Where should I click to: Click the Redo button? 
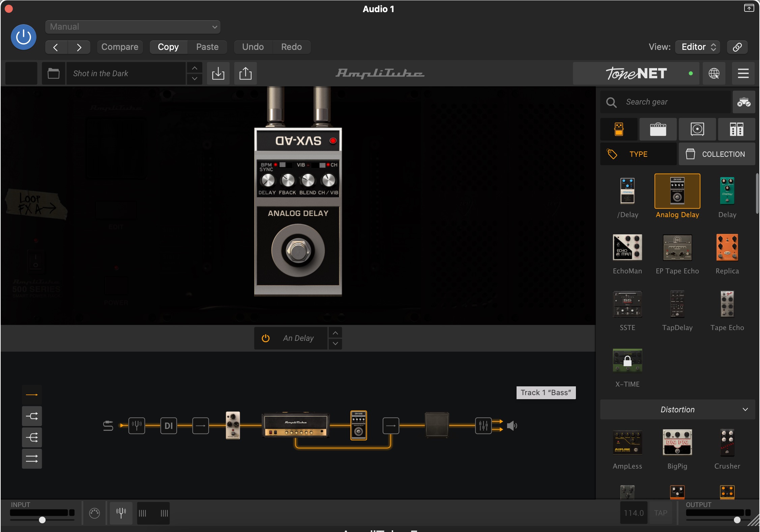[291, 47]
